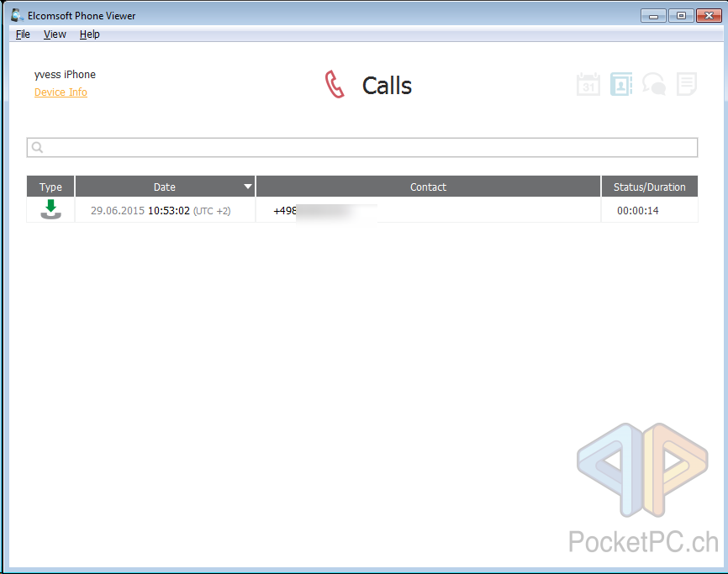Minimize the Phone Viewer window
728x574 pixels.
coord(654,15)
